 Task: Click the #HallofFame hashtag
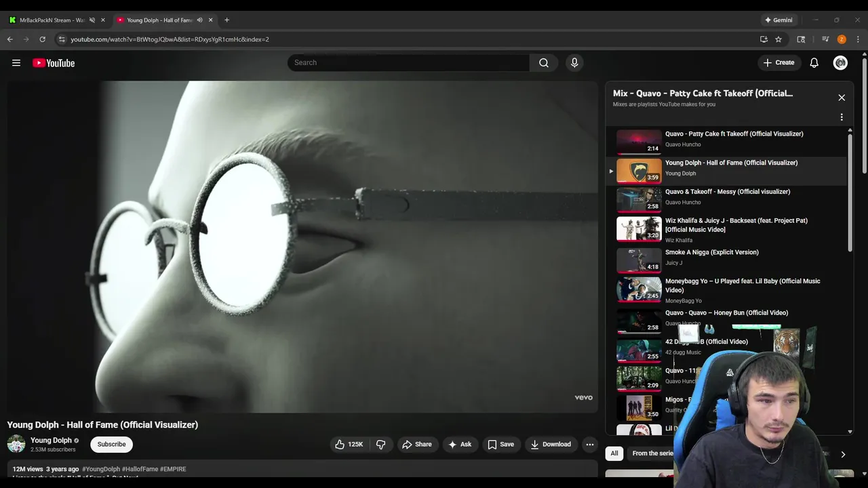140,469
